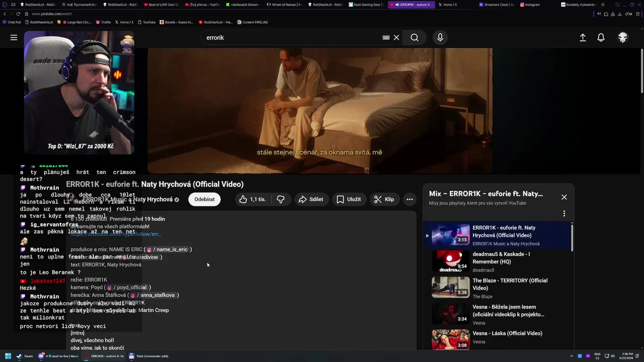Close the Mix playlist panel
The image size is (644, 362).
[564, 197]
